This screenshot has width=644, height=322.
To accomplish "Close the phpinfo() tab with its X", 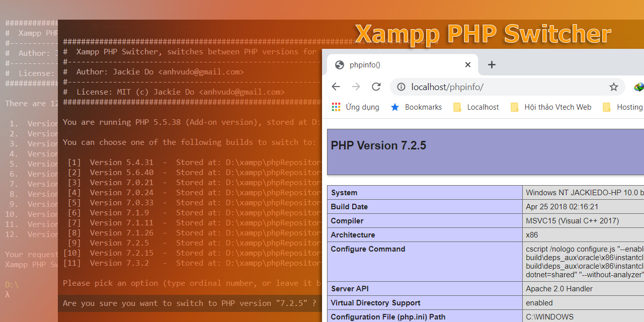I will 467,64.
